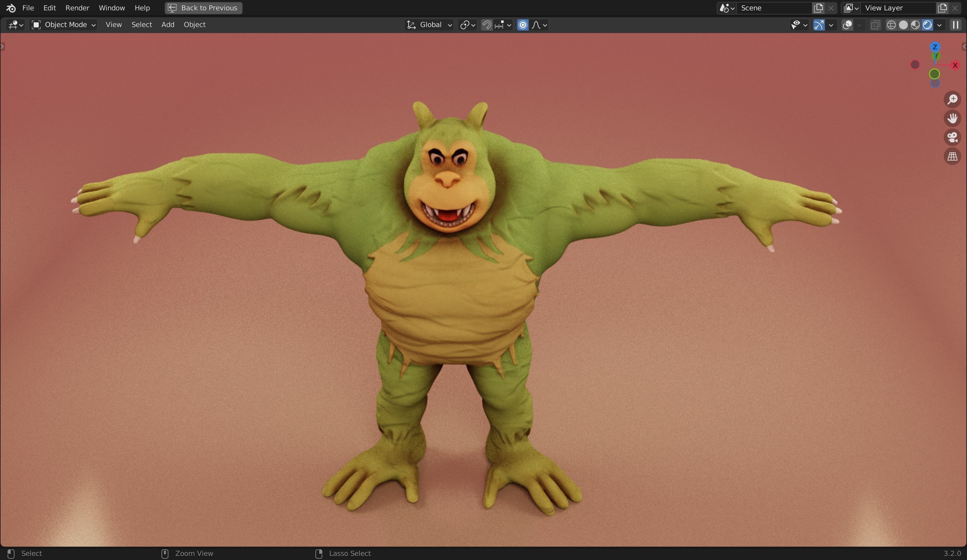Open the scene browse dropdown icon
The width and height of the screenshot is (967, 560).
pos(727,8)
